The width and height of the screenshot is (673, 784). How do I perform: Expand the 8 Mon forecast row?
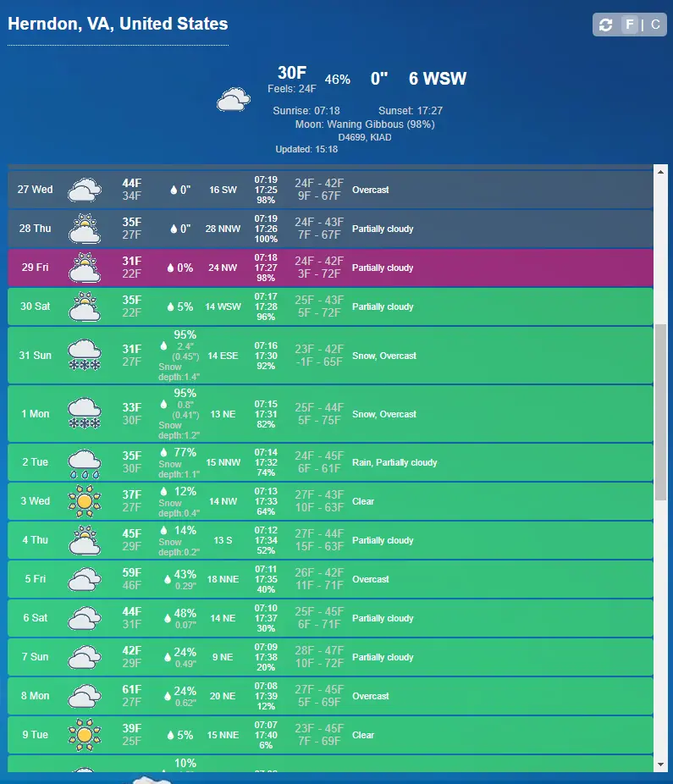tap(330, 696)
